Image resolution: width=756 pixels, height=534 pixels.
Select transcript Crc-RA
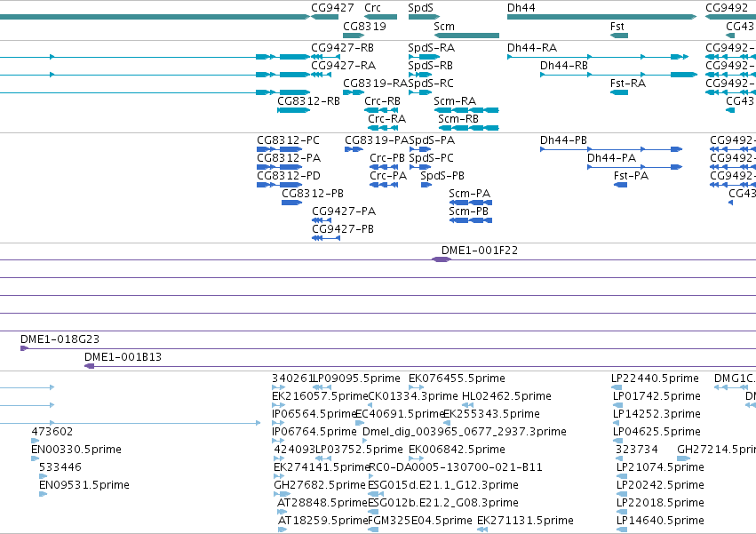point(383,128)
